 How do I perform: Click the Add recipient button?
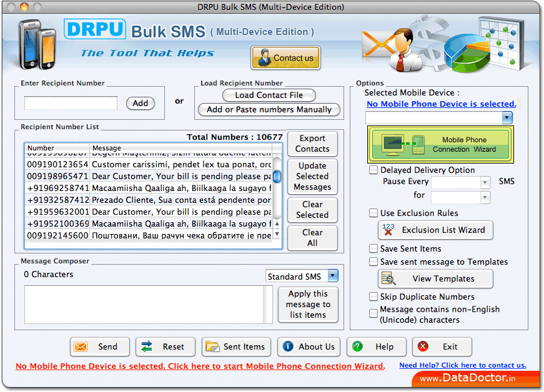140,103
